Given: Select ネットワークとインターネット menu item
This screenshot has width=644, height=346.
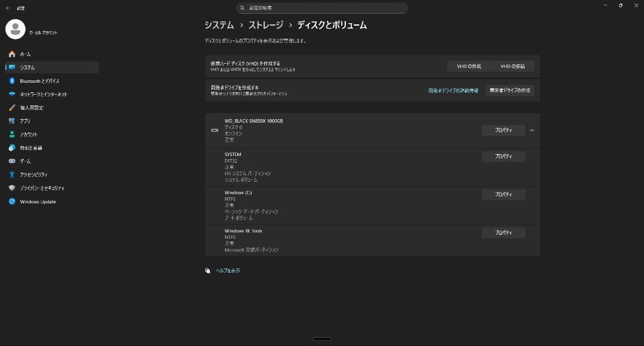Looking at the screenshot, I should tap(52, 94).
